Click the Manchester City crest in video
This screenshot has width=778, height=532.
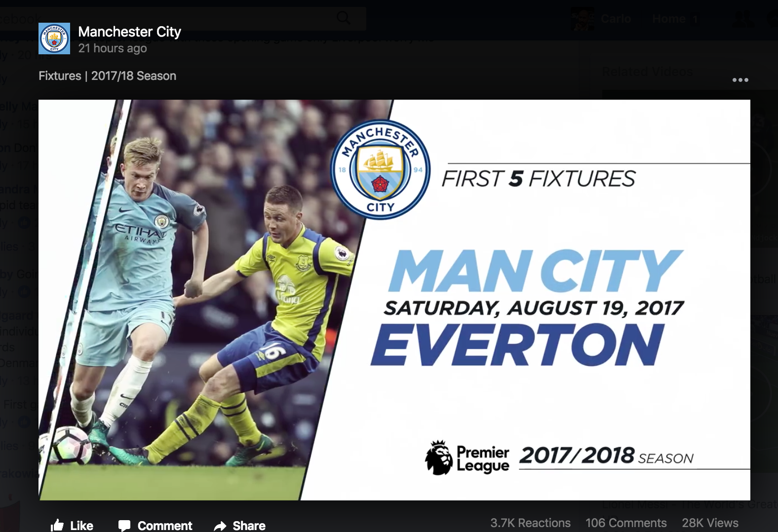(x=380, y=170)
